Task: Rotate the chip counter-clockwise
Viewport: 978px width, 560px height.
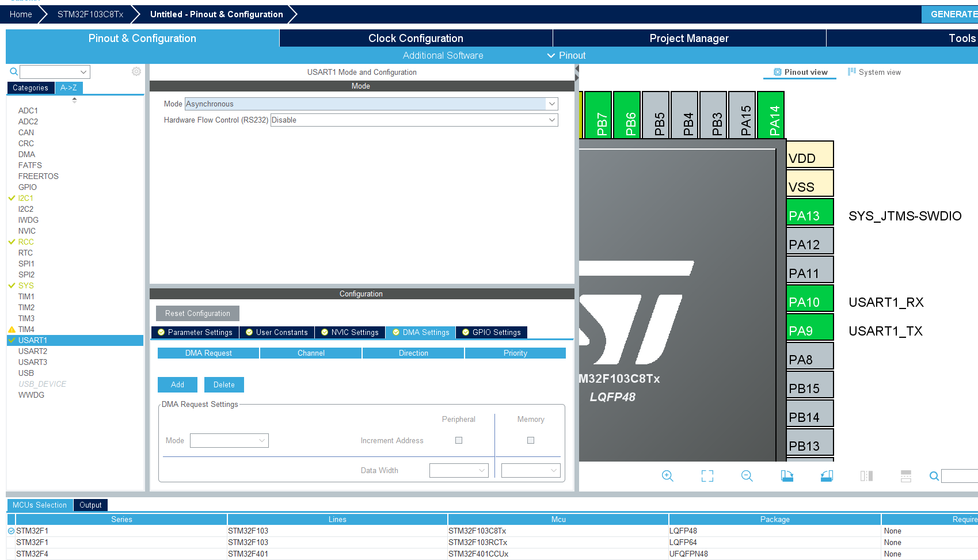Action: tap(827, 476)
